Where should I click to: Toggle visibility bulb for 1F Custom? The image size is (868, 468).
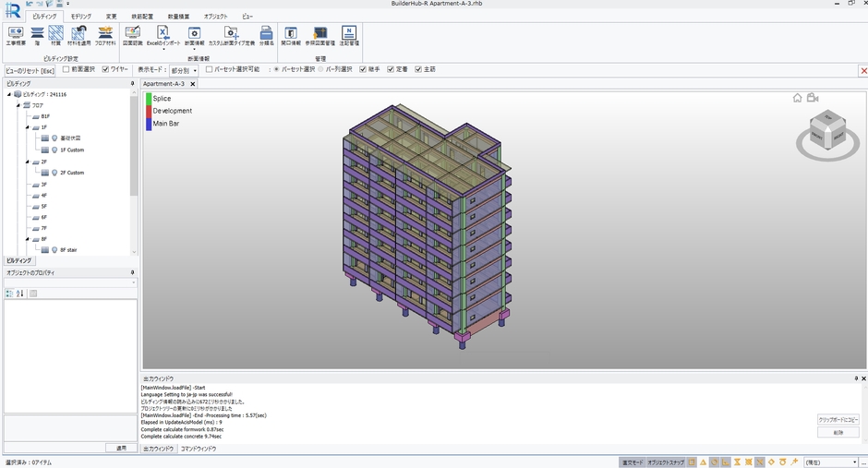(54, 150)
